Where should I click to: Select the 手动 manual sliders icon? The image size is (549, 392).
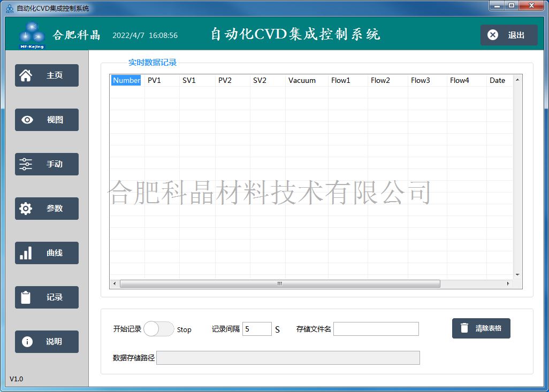click(26, 164)
